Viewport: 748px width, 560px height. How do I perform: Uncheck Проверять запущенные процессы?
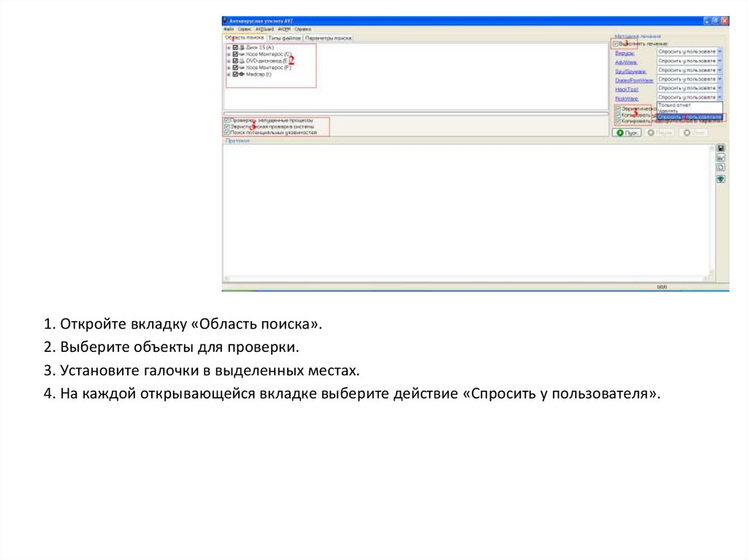[x=227, y=120]
